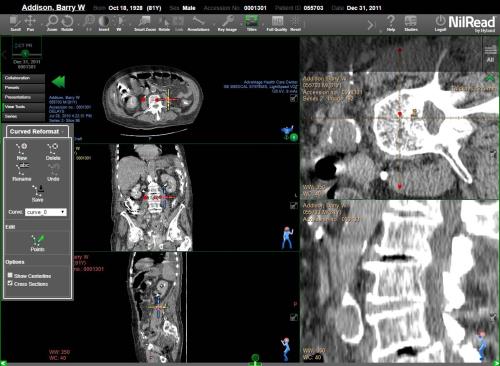This screenshot has height=366, width=500.
Task: Activate the Points edit tool
Action: (x=37, y=243)
